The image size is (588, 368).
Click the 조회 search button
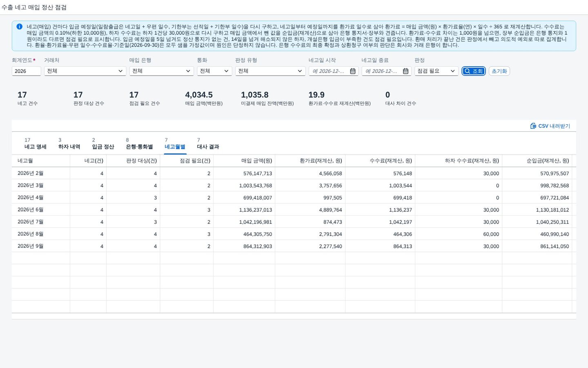(x=474, y=71)
